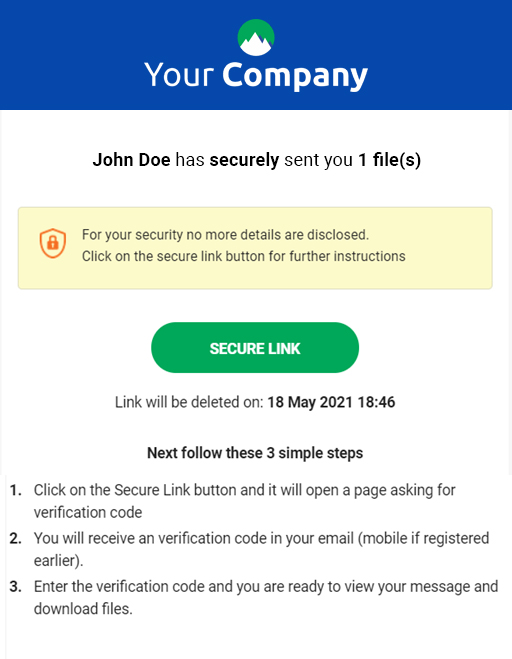Select the "Next follow these 3 simple steps" heading

pos(255,453)
